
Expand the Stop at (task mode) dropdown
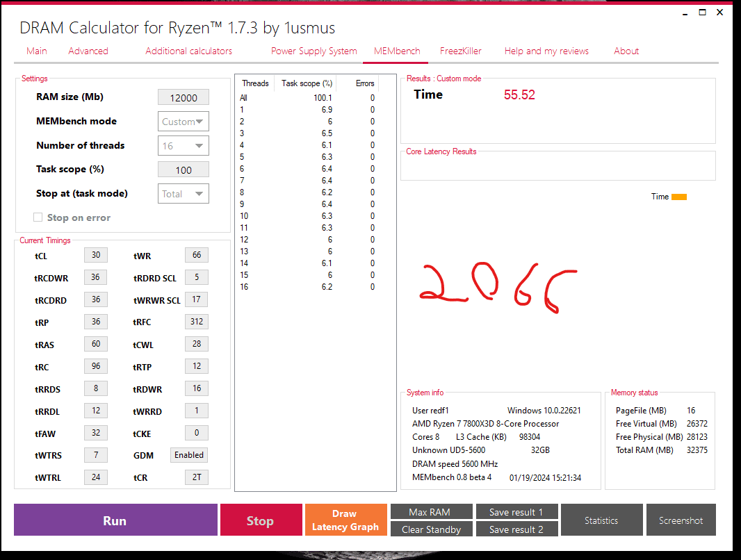pos(184,194)
